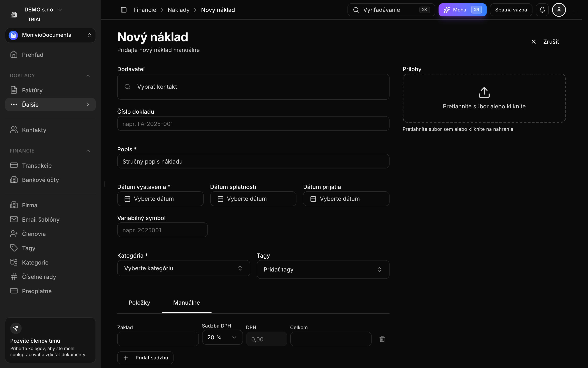This screenshot has height=368, width=588.
Task: Open Email šablóny in the sidebar
Action: (x=50, y=220)
